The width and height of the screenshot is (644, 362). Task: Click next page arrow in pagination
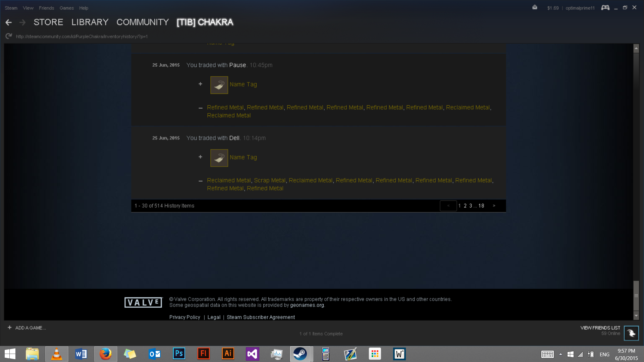click(x=494, y=206)
